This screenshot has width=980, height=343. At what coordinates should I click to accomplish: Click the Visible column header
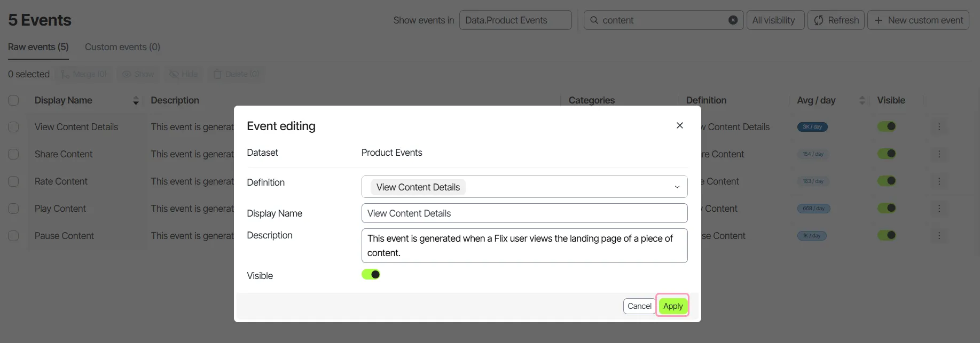pos(891,100)
